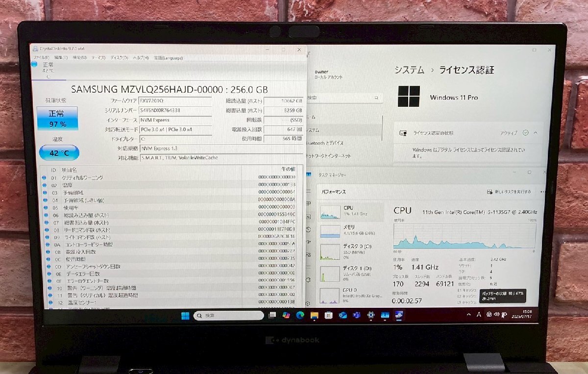
Task: Click the NVM Express interface field
Action: point(175,120)
